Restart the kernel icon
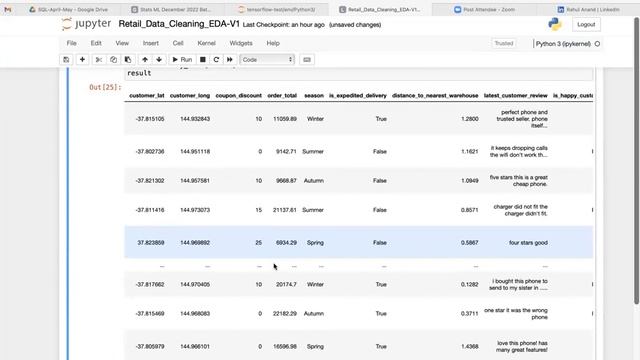Viewport: 640px width, 360px height. pos(216,60)
